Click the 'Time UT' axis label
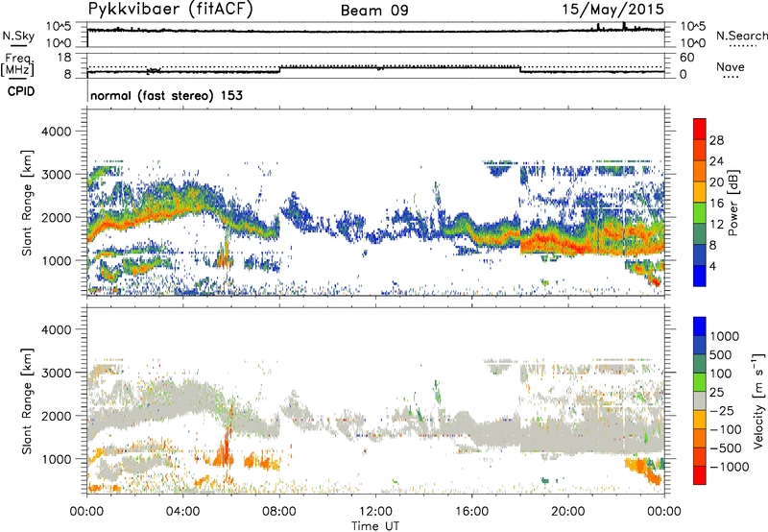 375,526
